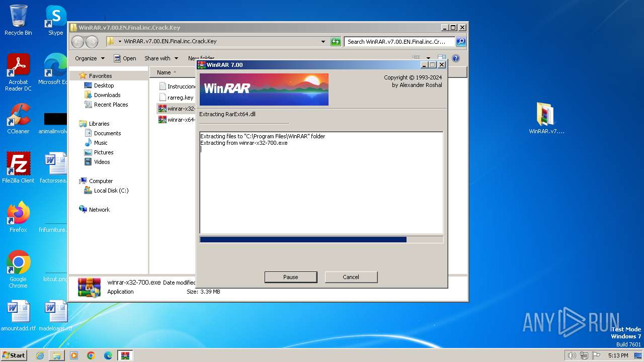
Task: Open Firefox desktop shortcut
Action: [x=18, y=217]
